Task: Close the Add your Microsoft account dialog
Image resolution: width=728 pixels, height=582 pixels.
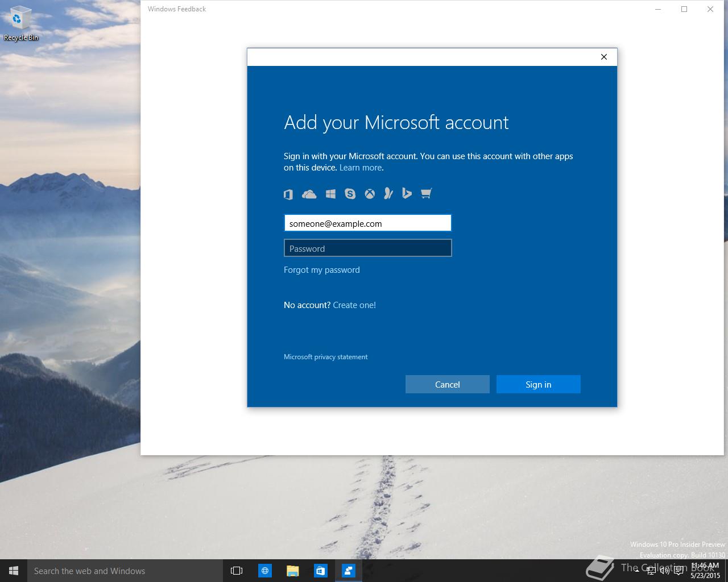Action: (x=604, y=57)
